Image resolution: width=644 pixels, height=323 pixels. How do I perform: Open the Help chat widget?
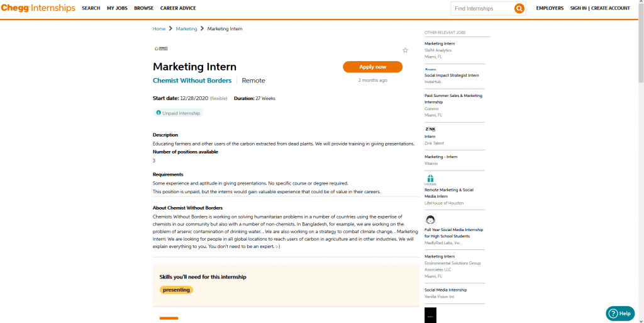pyautogui.click(x=620, y=313)
